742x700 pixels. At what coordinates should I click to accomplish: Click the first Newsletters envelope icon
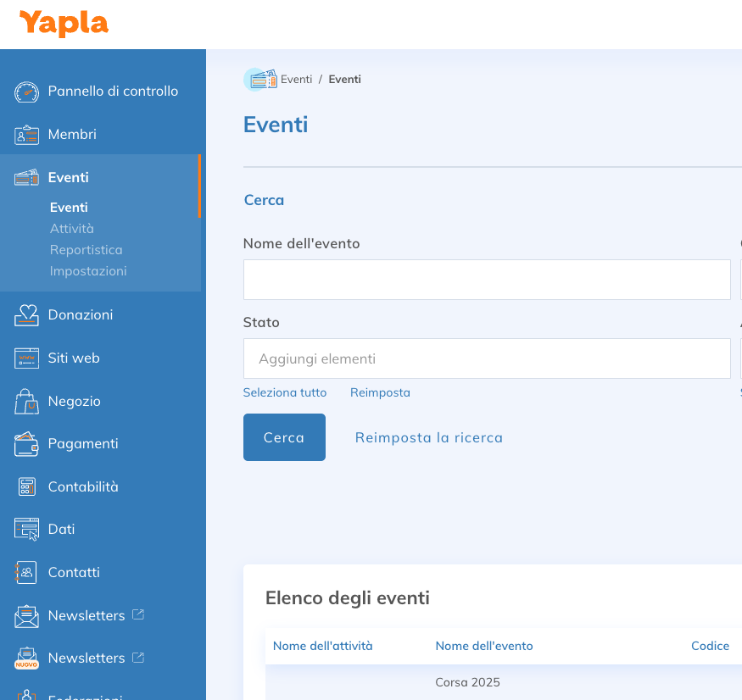26,616
